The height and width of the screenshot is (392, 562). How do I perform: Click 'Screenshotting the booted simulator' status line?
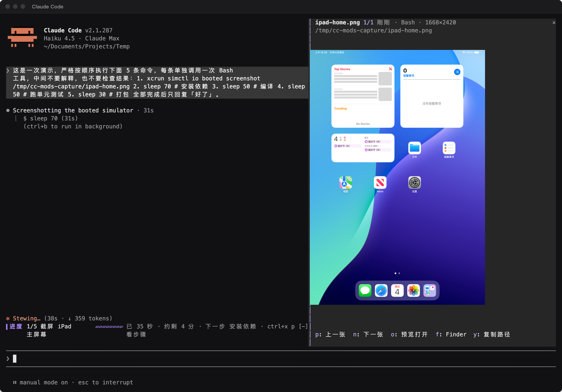[73, 110]
